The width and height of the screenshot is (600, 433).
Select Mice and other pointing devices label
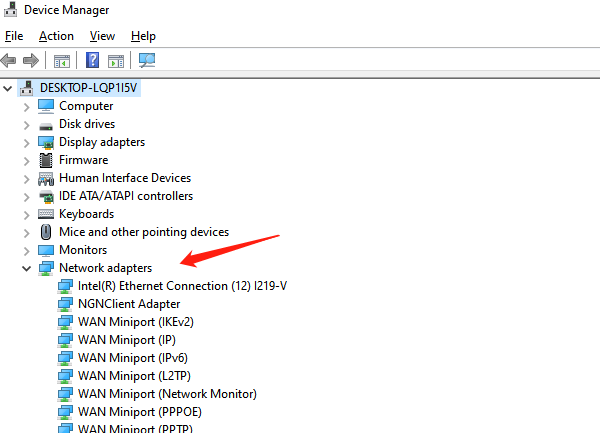click(144, 232)
